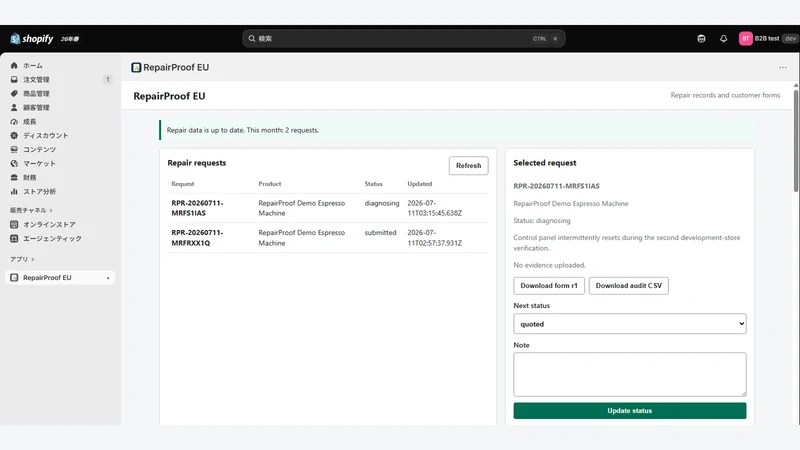Click the content icon
This screenshot has height=450, width=800.
point(14,149)
